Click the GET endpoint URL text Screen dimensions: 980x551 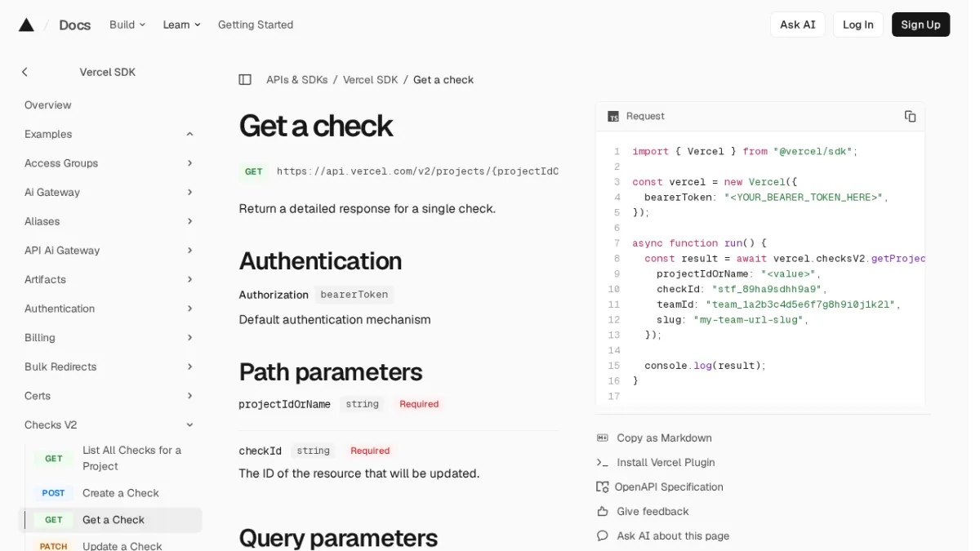[417, 171]
